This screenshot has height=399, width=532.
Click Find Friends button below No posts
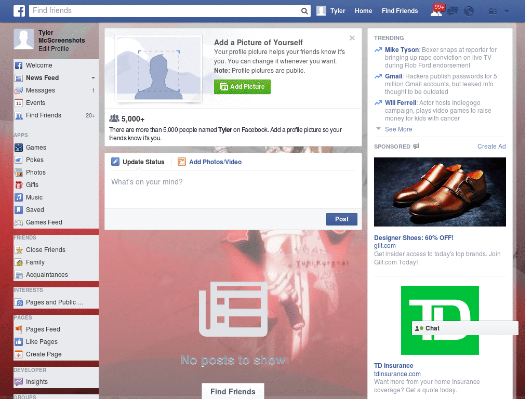click(233, 392)
